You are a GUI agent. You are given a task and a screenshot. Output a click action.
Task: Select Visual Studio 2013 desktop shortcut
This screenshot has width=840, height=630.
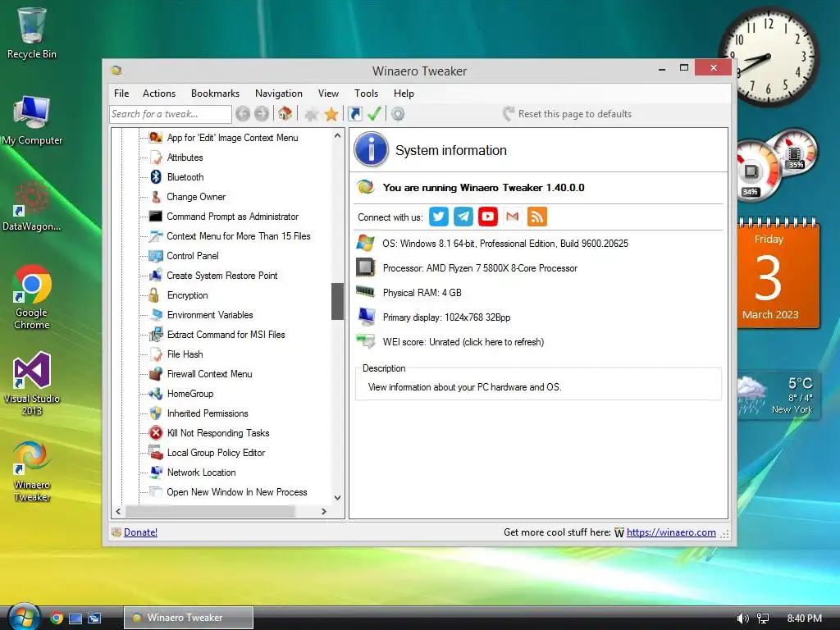click(x=32, y=384)
